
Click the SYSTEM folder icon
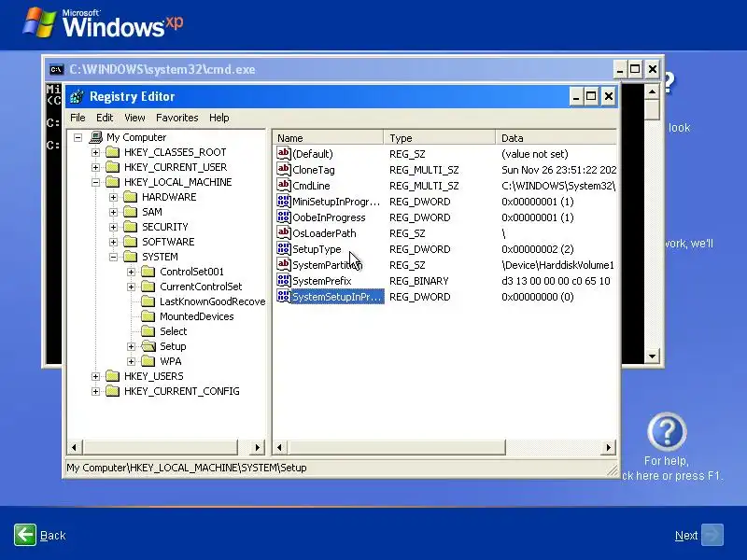[130, 257]
